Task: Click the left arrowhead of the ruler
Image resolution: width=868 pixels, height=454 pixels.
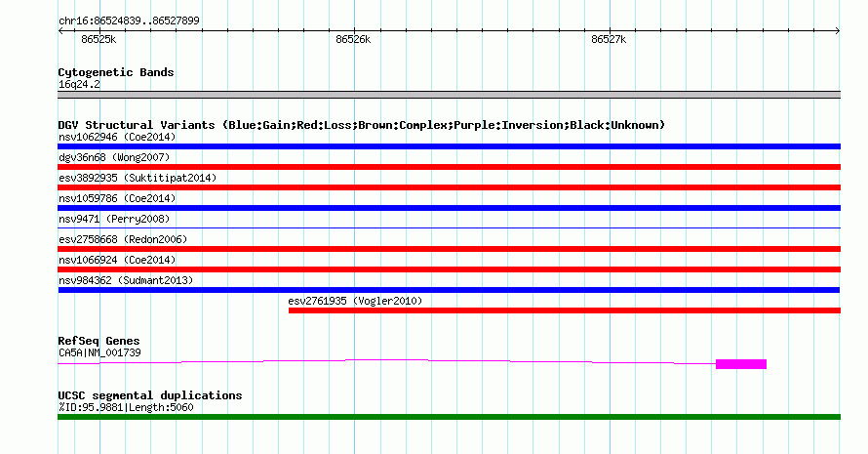Action: point(60,31)
